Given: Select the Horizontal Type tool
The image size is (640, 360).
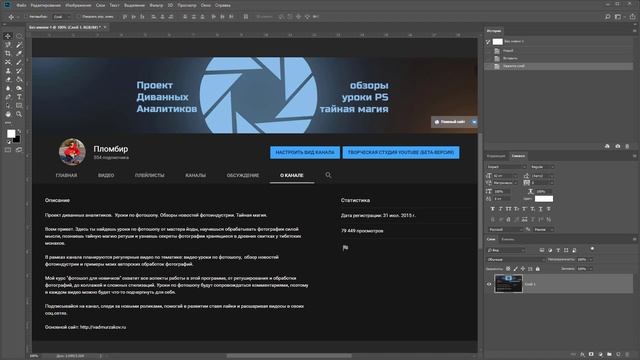Looking at the screenshot, I should pyautogui.click(x=19, y=97).
